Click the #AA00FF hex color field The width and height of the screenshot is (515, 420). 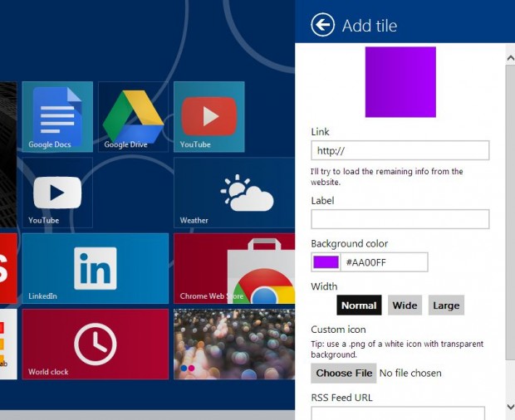[x=384, y=262]
